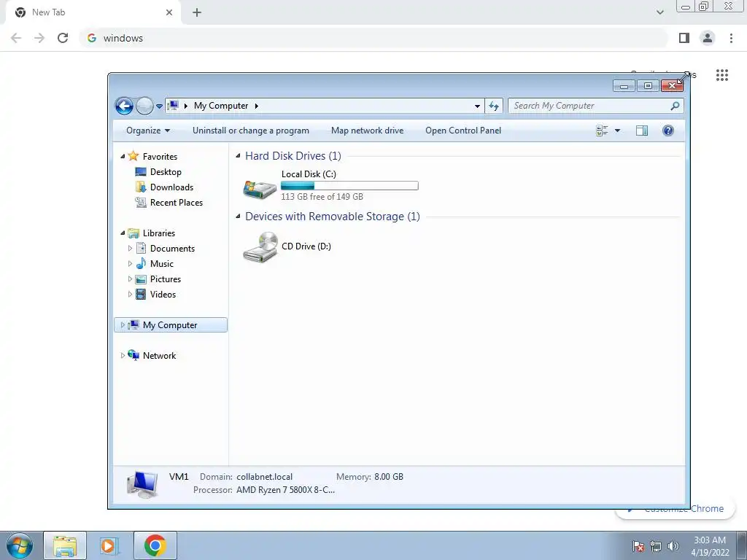
Task: Click the AMD Ryzen processor value
Action: click(285, 490)
